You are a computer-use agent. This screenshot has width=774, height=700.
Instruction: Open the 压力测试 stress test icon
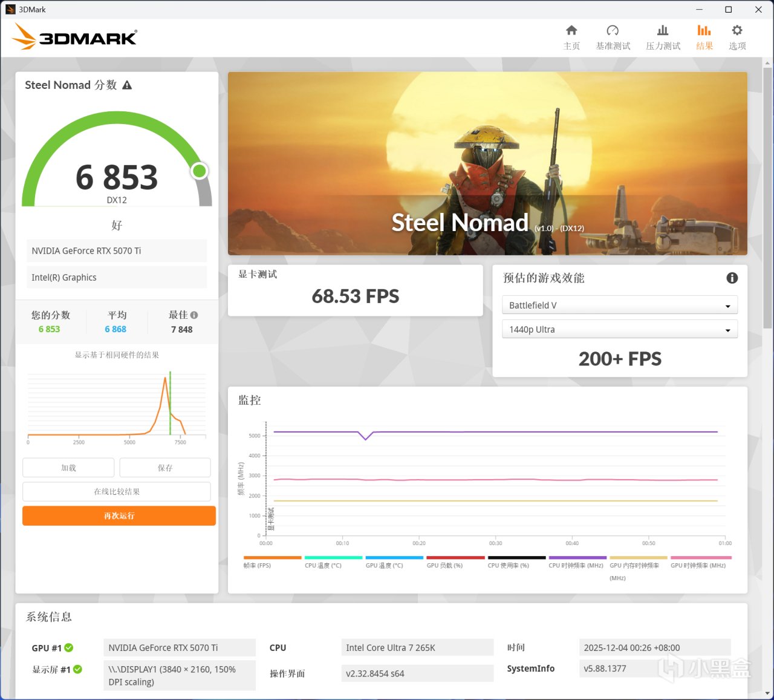(x=663, y=31)
